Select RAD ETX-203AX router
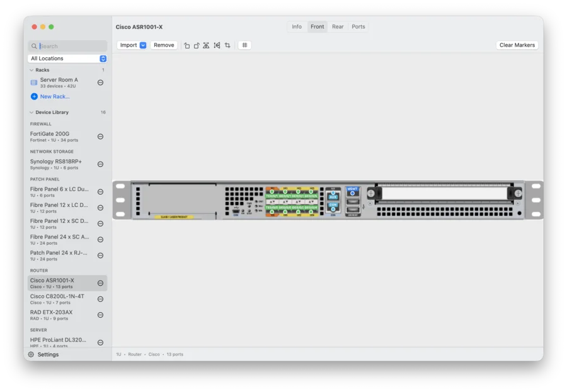This screenshot has width=567, height=392. (67, 315)
